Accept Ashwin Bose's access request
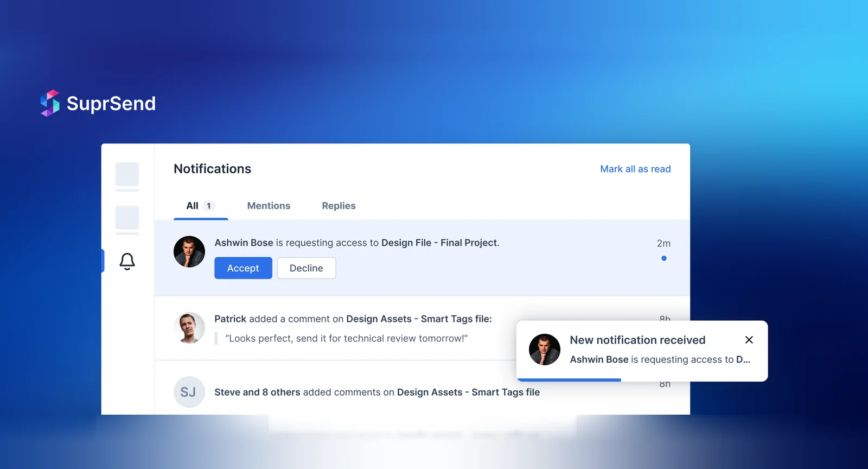Image resolution: width=868 pixels, height=469 pixels. [x=243, y=268]
